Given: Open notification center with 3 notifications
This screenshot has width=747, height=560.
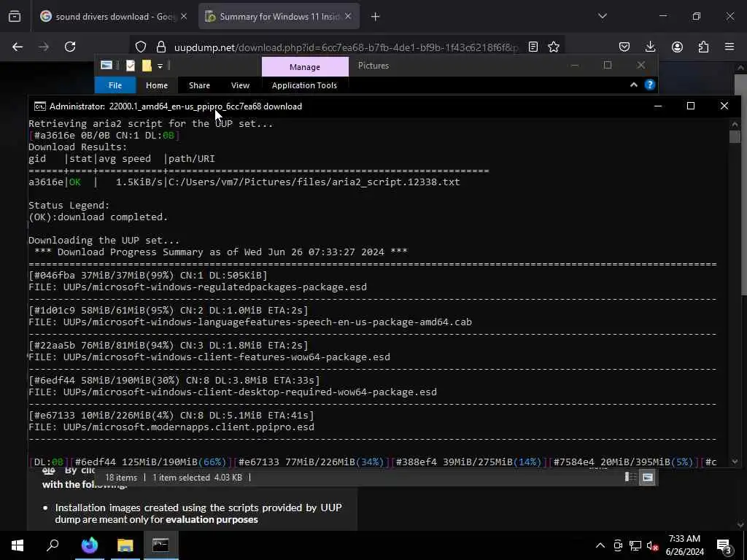Looking at the screenshot, I should pyautogui.click(x=724, y=546).
